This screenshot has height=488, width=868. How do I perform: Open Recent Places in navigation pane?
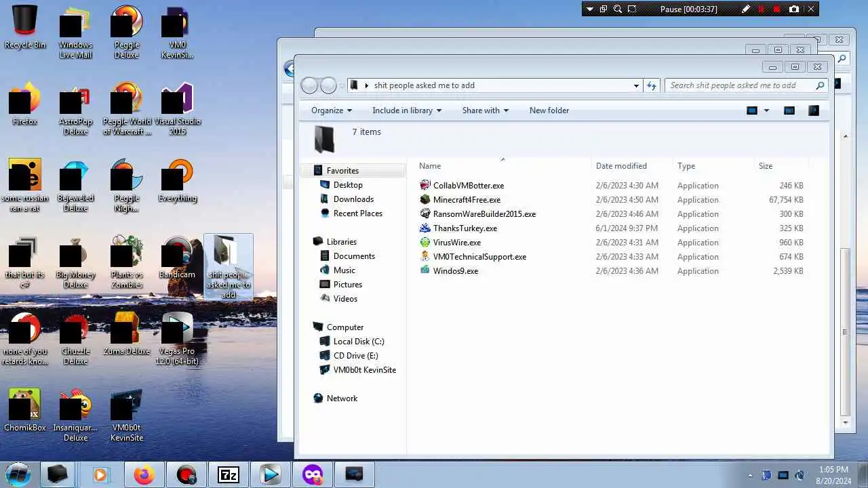351,213
